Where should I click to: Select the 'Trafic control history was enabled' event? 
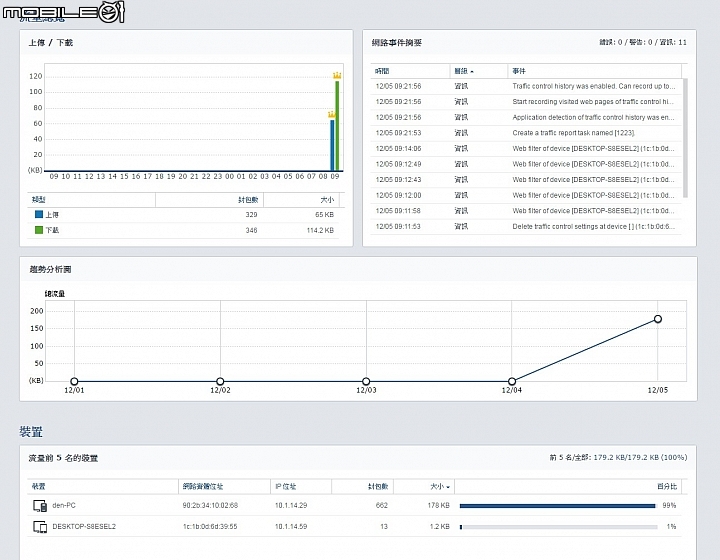(526, 86)
